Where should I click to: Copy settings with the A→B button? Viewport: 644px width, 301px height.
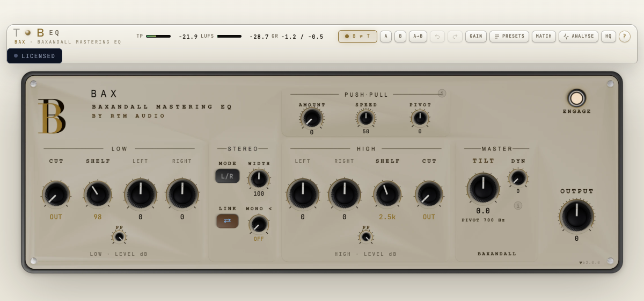click(x=418, y=37)
